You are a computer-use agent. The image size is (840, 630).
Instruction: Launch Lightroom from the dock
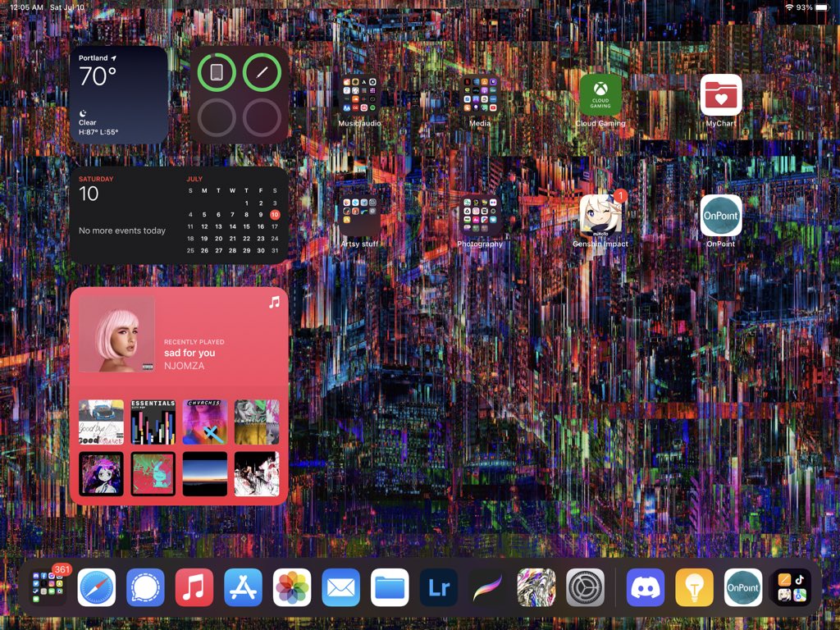pos(439,587)
